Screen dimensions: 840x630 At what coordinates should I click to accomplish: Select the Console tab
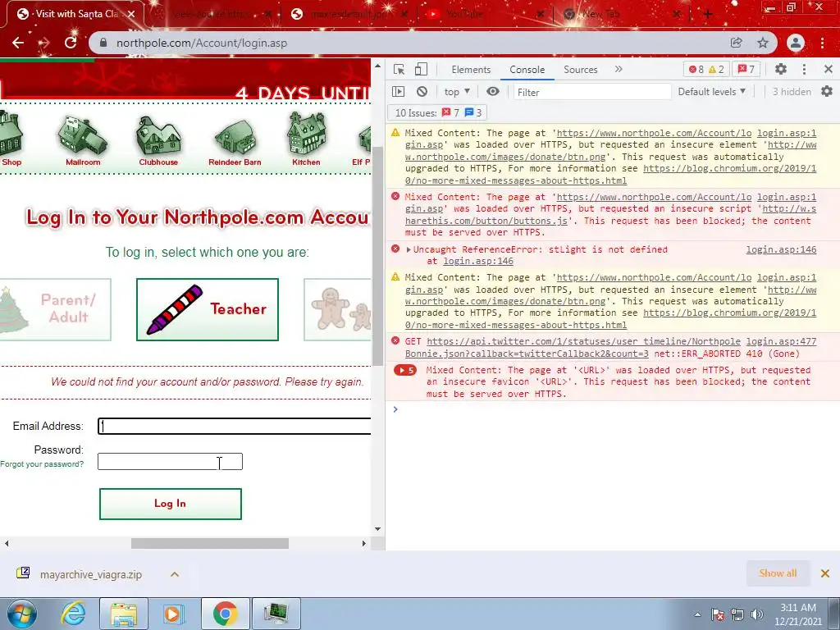coord(527,70)
